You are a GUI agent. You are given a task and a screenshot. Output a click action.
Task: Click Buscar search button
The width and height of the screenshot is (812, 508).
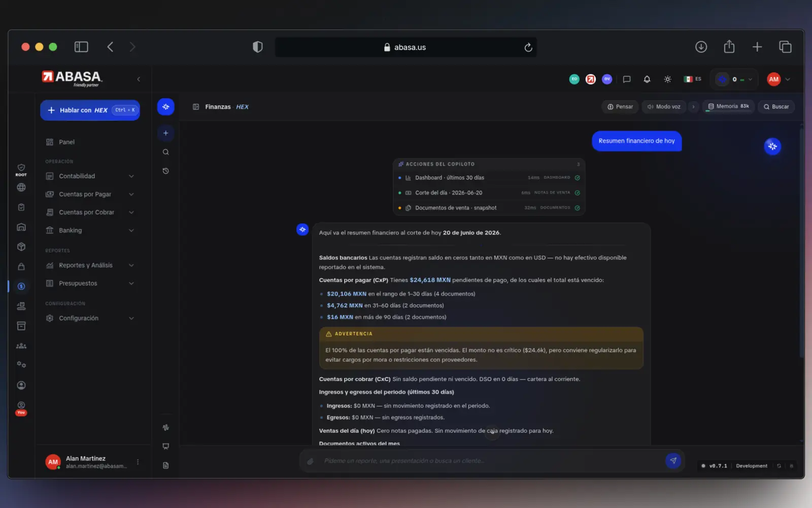tap(776, 107)
